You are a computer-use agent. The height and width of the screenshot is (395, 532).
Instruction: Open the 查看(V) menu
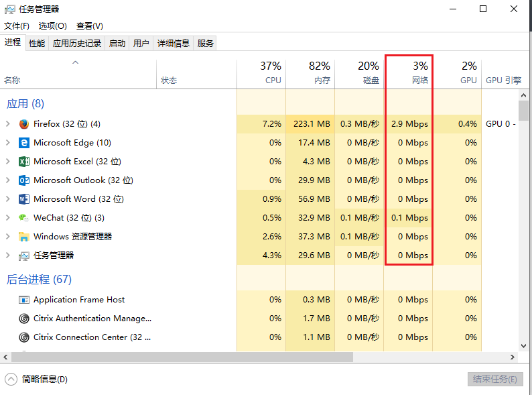pos(90,26)
